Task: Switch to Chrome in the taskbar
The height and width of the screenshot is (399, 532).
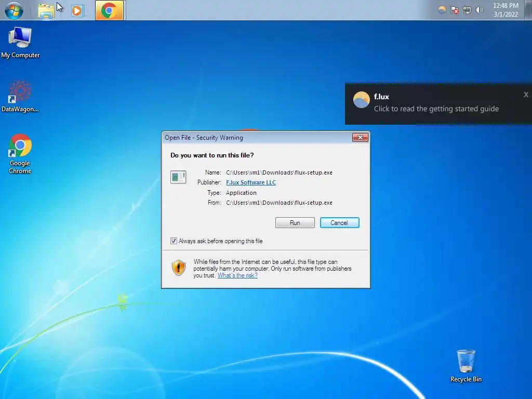Action: 109,10
